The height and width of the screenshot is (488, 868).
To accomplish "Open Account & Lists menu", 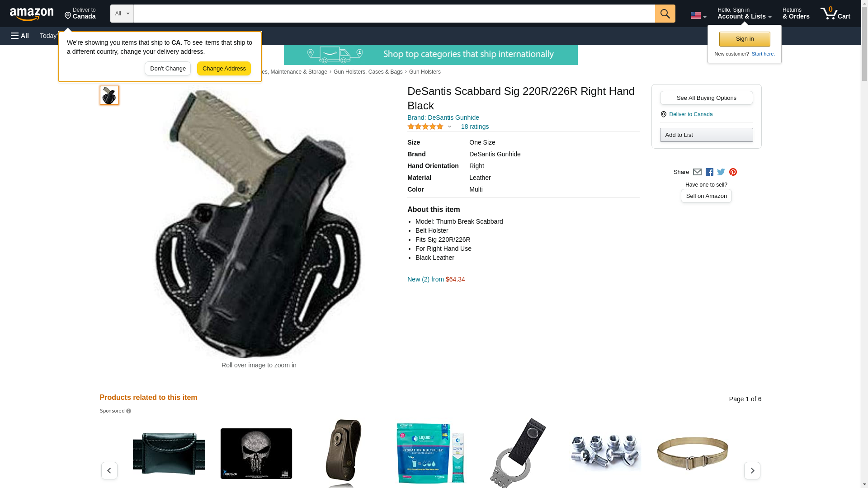I will (744, 14).
